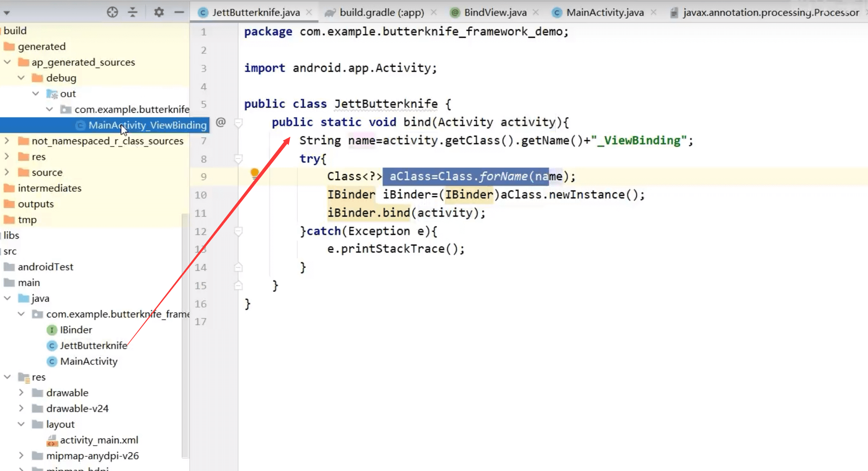Collapse the com.example.butterknife package under out
Image resolution: width=868 pixels, height=471 pixels.
tap(50, 109)
